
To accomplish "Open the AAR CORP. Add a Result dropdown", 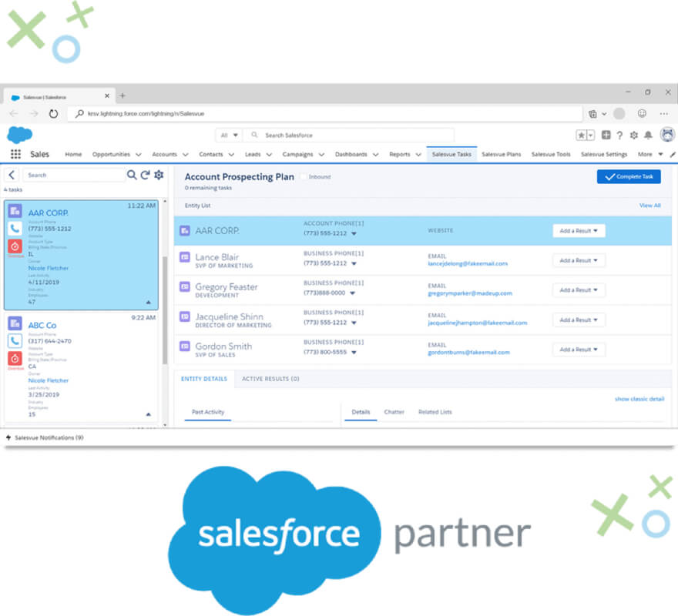I will pyautogui.click(x=579, y=231).
